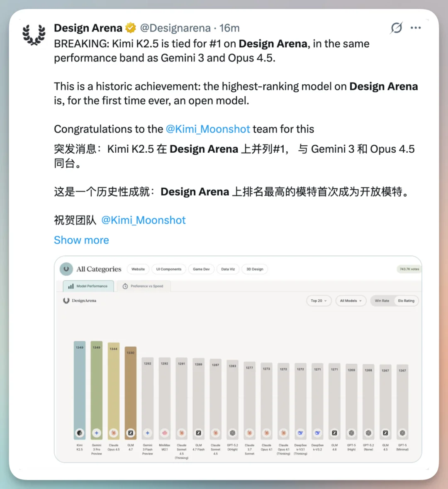Click the GLM 4.7 model icon

pos(131,433)
